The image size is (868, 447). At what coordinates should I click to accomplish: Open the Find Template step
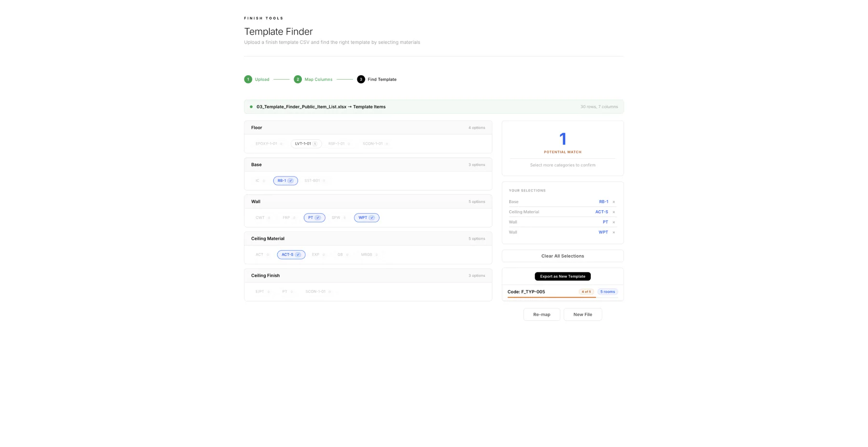[x=361, y=79]
